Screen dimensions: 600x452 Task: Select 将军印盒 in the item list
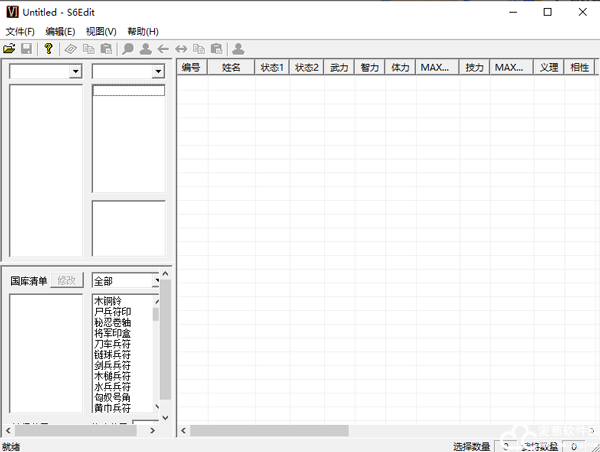(112, 333)
